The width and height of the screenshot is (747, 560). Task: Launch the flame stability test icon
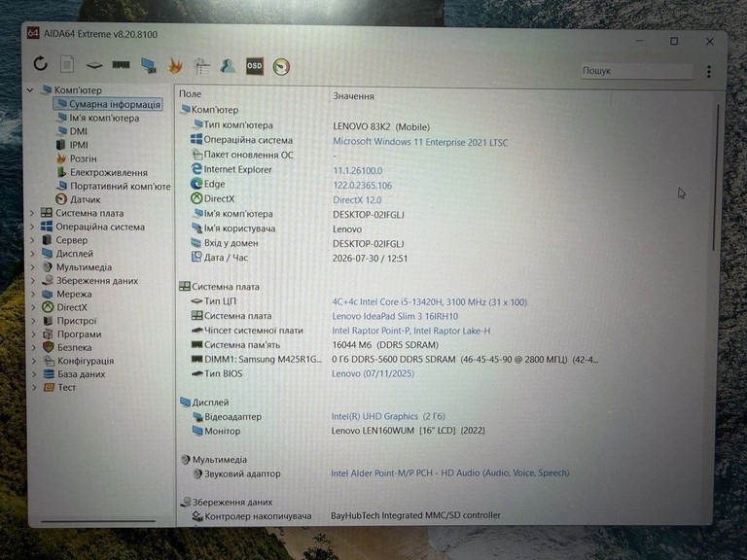176,65
